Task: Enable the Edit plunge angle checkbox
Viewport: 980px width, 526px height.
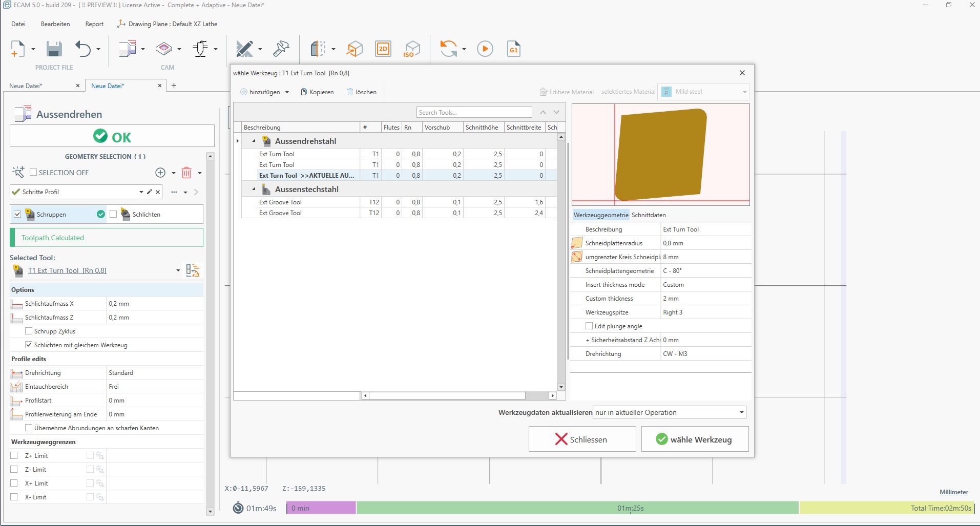Action: [x=589, y=326]
